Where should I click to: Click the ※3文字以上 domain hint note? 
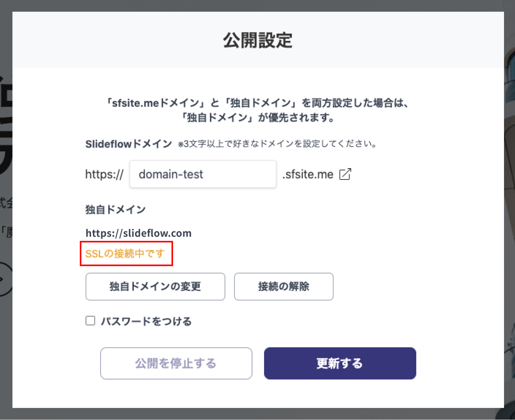pyautogui.click(x=277, y=144)
